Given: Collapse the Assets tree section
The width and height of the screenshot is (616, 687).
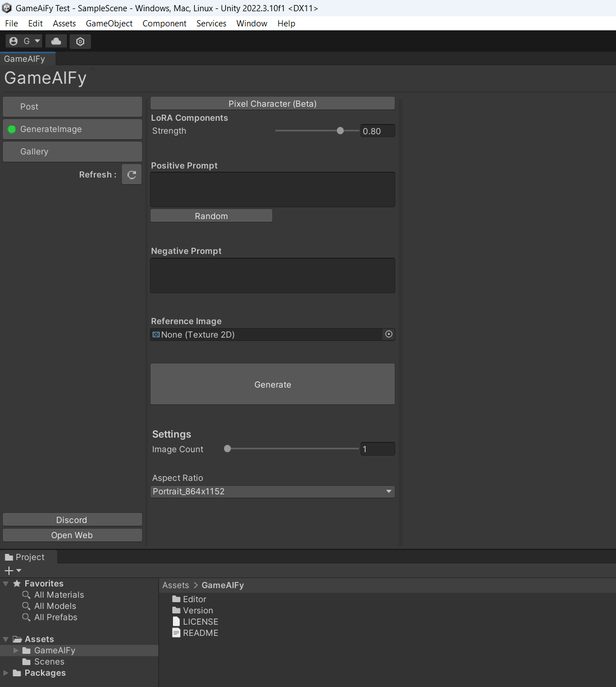Looking at the screenshot, I should pyautogui.click(x=6, y=639).
